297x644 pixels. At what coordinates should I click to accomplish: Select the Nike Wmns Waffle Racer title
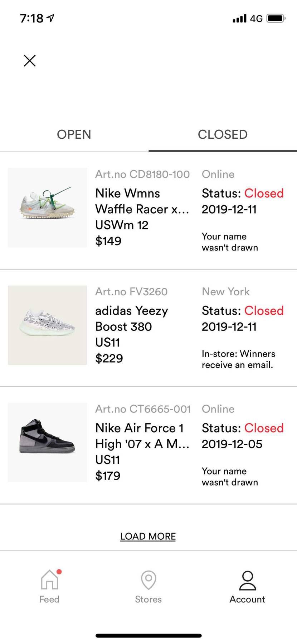pyautogui.click(x=142, y=201)
